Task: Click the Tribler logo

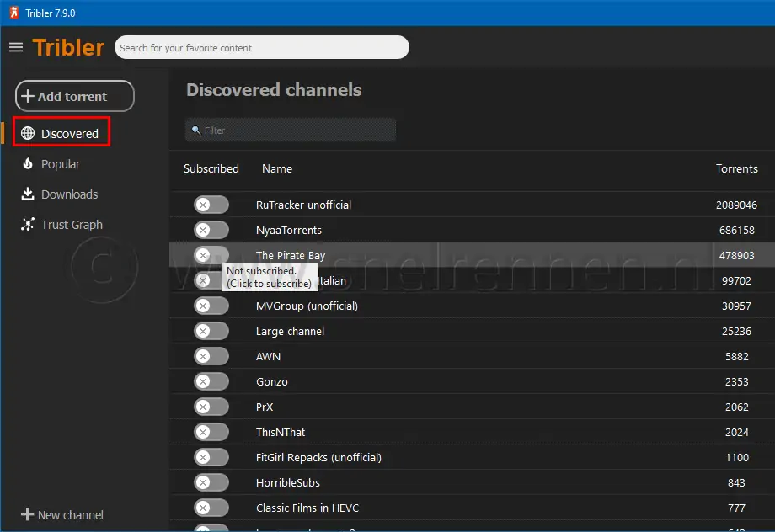Action: coord(68,47)
